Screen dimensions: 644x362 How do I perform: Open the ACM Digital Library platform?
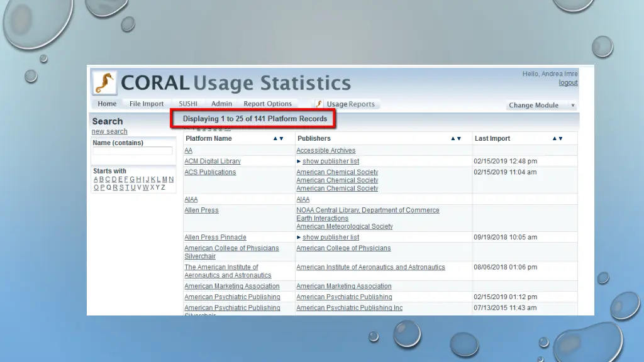tap(213, 162)
